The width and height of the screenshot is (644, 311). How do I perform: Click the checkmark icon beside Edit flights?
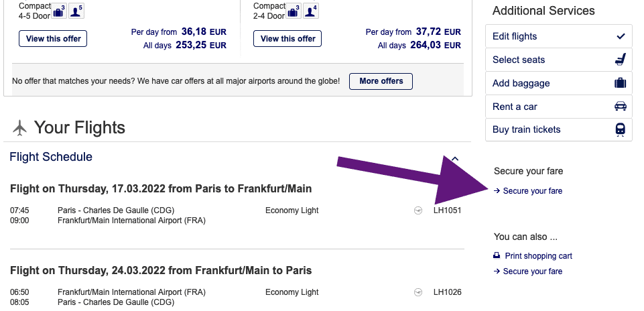(x=620, y=36)
